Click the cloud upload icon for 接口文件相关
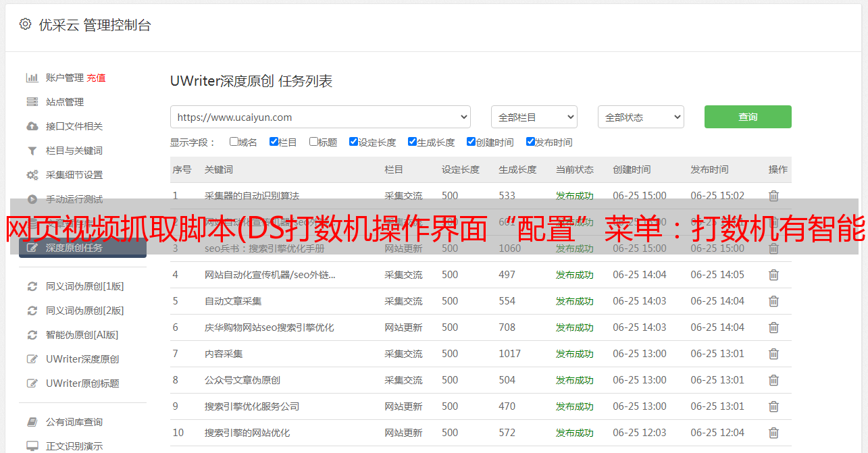The height and width of the screenshot is (453, 868). tap(32, 126)
